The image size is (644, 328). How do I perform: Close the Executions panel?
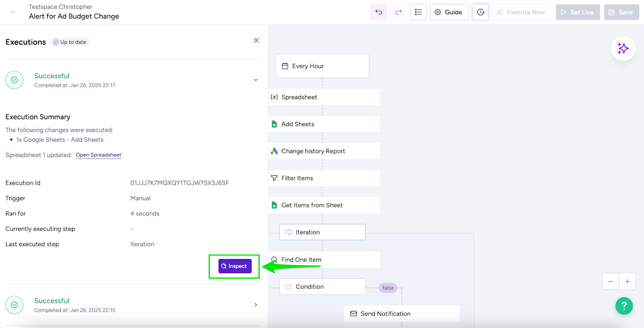coord(256,40)
